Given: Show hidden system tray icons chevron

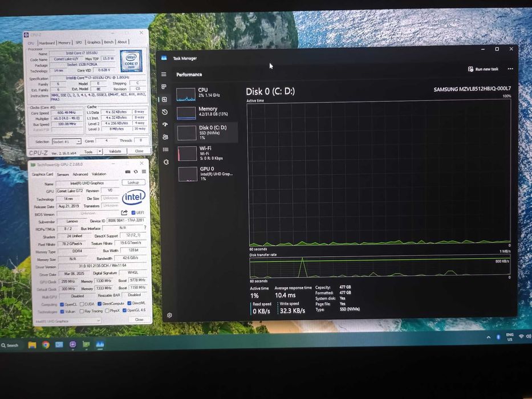Looking at the screenshot, I should [x=488, y=337].
